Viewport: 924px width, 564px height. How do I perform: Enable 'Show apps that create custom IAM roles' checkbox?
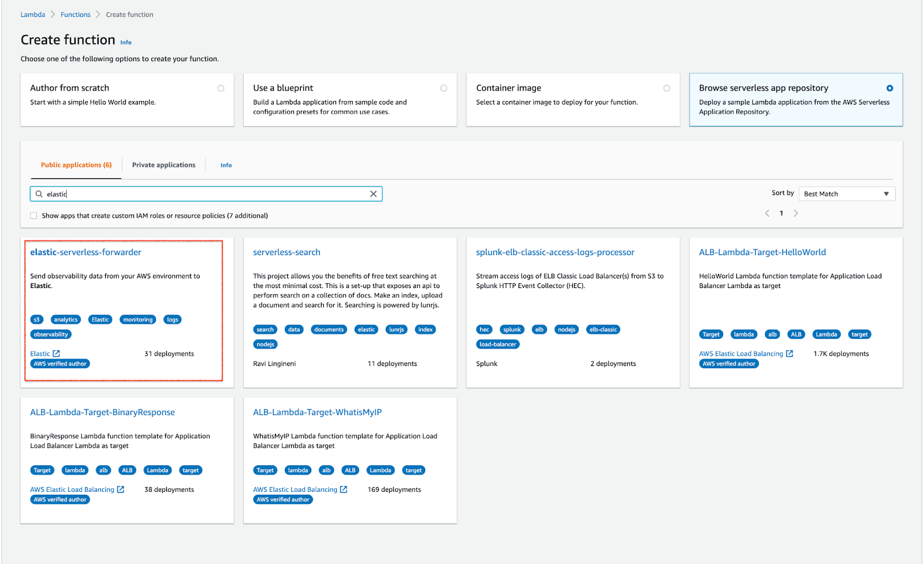coord(33,215)
